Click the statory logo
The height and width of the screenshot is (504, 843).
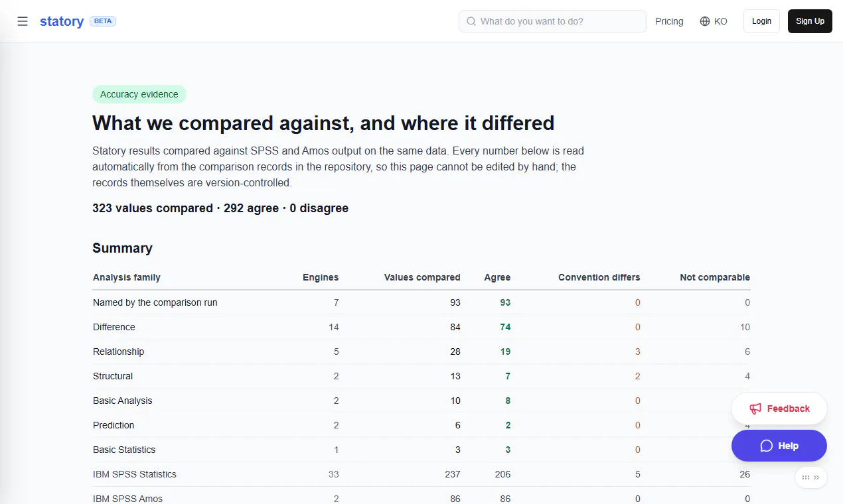pos(62,21)
